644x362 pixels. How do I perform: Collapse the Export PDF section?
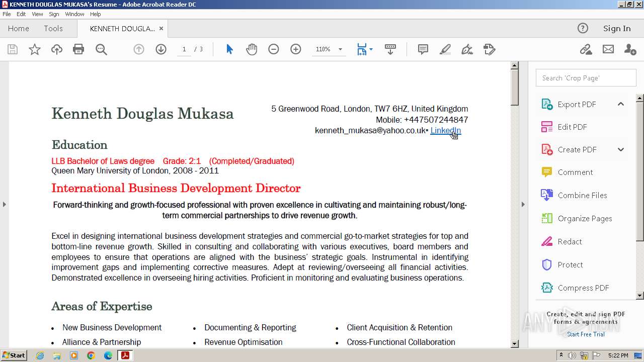pos(621,104)
